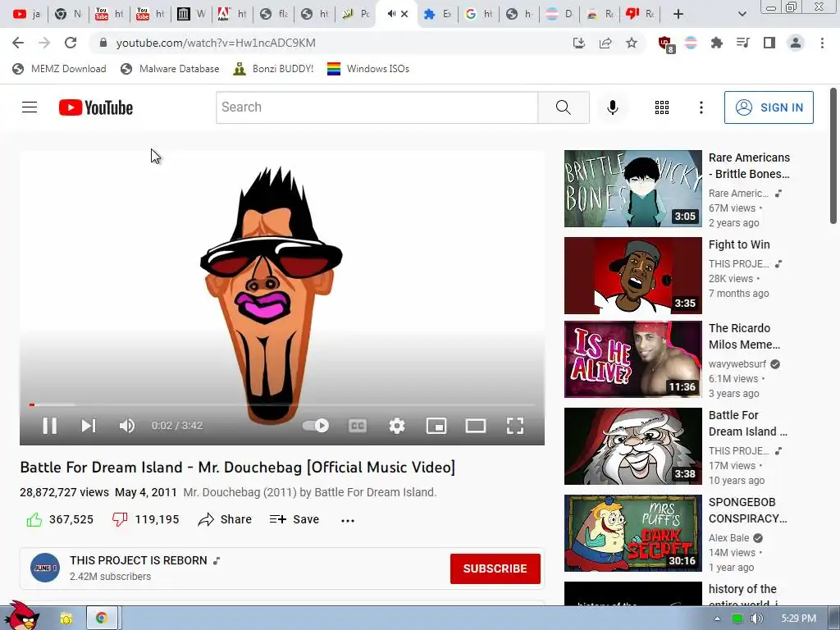Open the Chrome three-dot menu
Image resolution: width=840 pixels, height=630 pixels.
click(x=822, y=43)
